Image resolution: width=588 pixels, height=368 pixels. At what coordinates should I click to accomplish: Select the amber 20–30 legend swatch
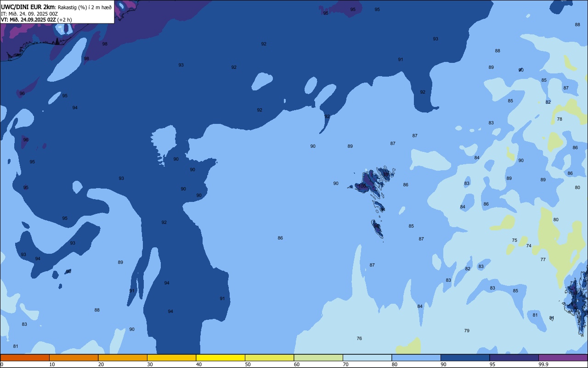tap(123, 357)
